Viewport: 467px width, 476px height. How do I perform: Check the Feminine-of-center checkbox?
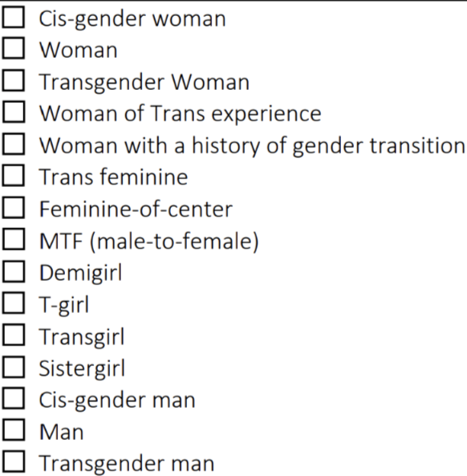point(14,208)
